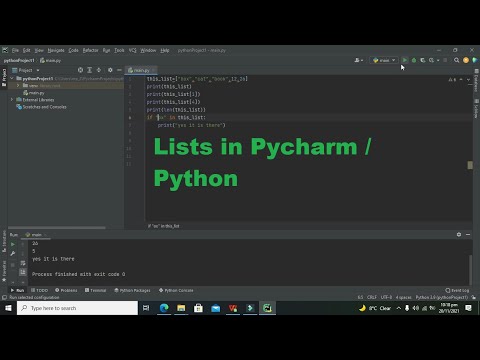Open the TODO tool window
This screenshot has height=360, width=480.
point(39,290)
